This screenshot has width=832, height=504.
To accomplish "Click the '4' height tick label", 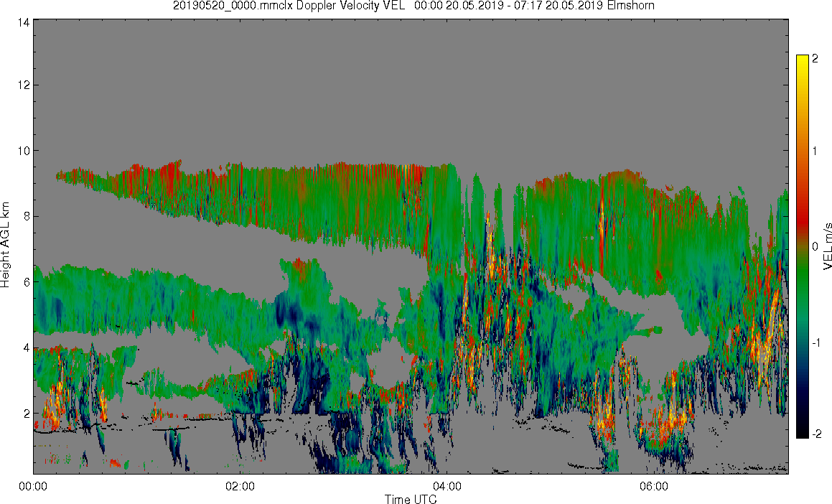I will [x=26, y=348].
